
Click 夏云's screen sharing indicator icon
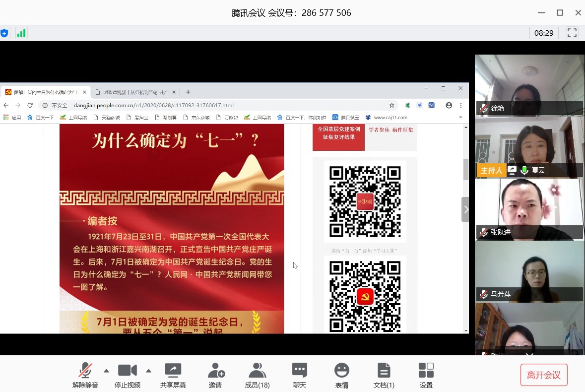tap(512, 170)
